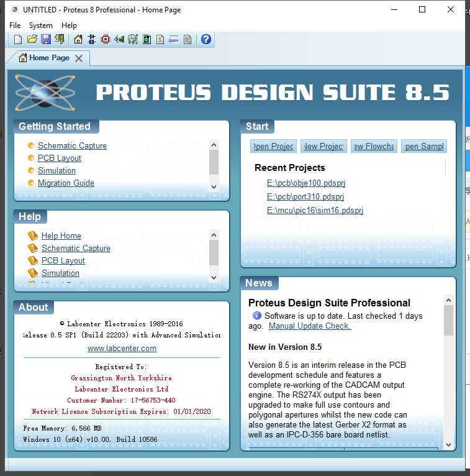470x476 pixels.
Task: Click the 'Free Memory: 6,566 MB' text
Action: (62, 428)
